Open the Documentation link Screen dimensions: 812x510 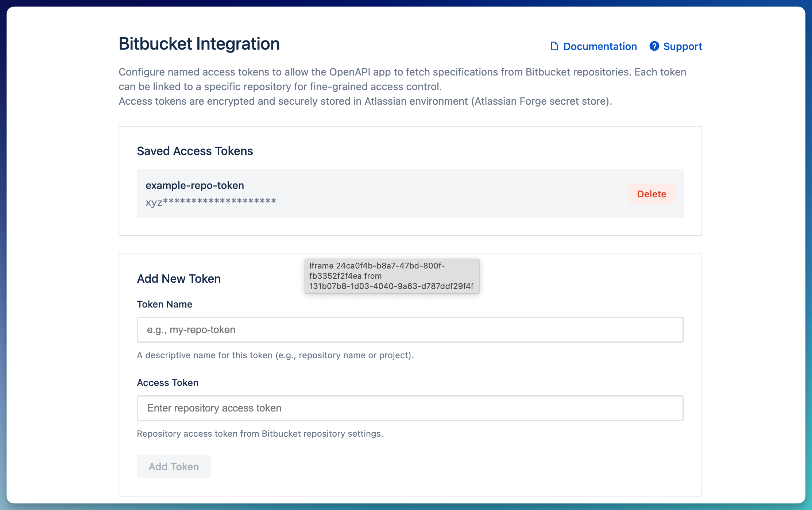(x=600, y=46)
